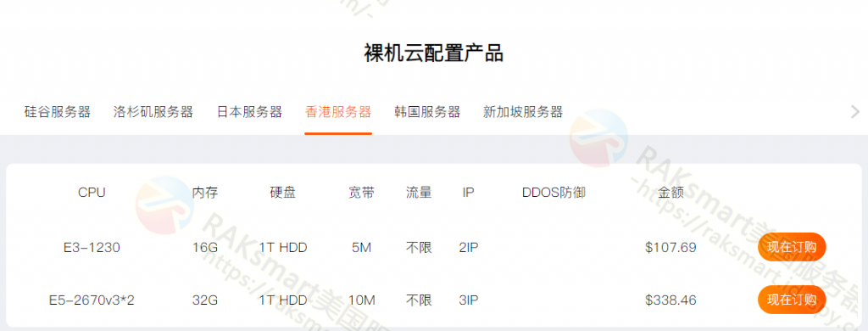Click the CPU column header
Viewport: 868px width, 331px height.
tap(92, 193)
